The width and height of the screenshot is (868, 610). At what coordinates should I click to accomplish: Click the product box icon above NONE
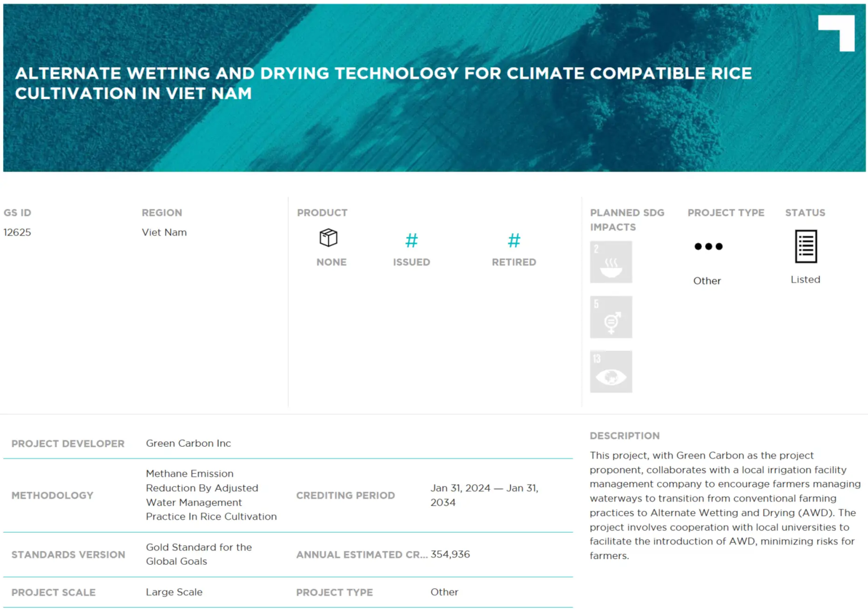[328, 238]
